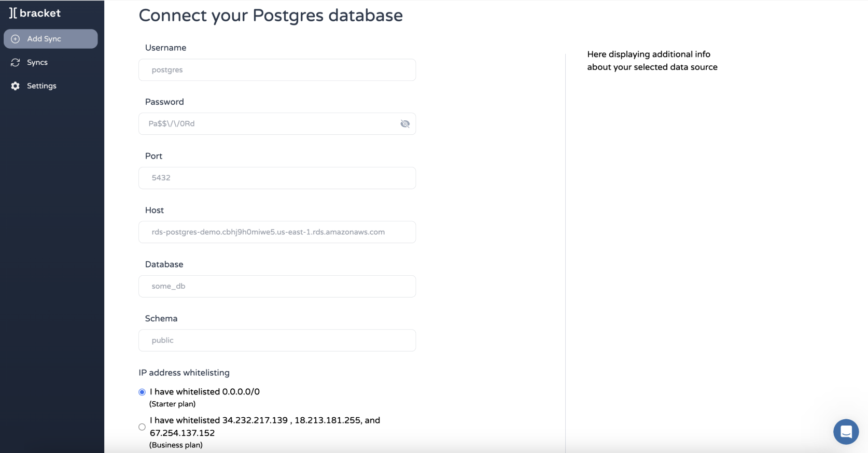Select the whitelisted 0.0.0.0/0 radio option
The width and height of the screenshot is (868, 453).
tap(142, 392)
